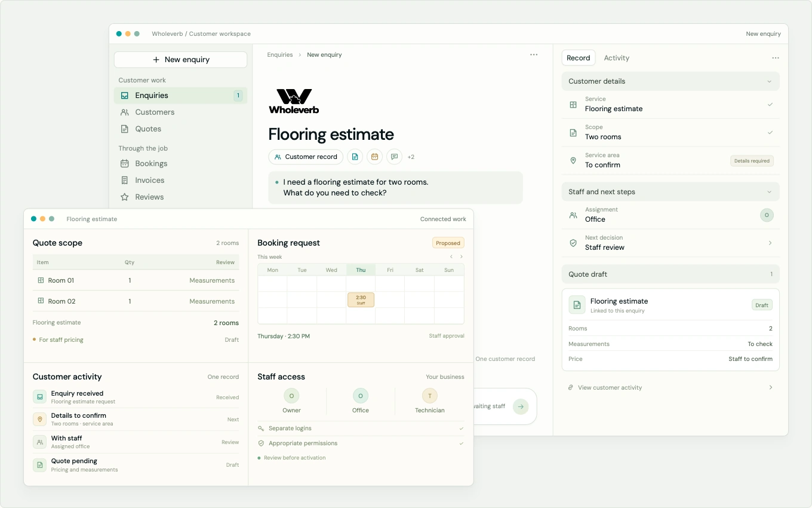Collapse the Staff and next steps section
812x508 pixels.
[x=670, y=192]
